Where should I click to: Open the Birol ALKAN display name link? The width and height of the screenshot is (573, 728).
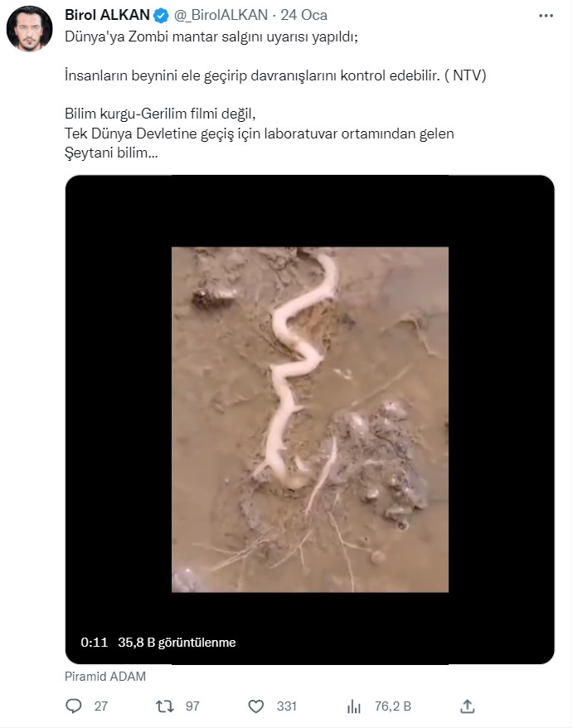[107, 15]
